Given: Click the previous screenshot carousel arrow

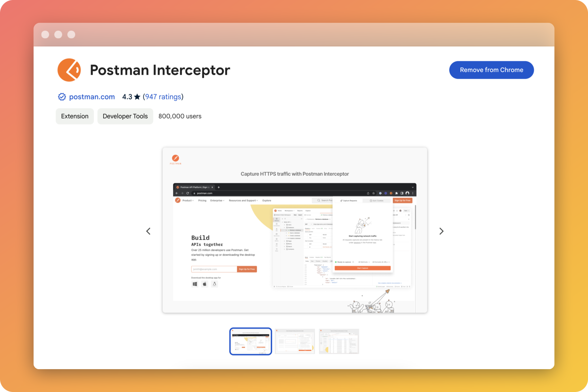Looking at the screenshot, I should point(148,231).
